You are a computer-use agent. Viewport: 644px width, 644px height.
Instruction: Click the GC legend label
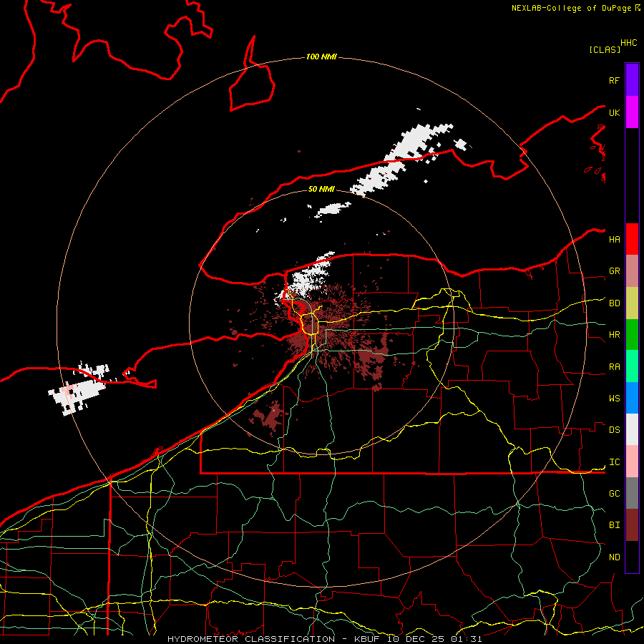click(614, 494)
